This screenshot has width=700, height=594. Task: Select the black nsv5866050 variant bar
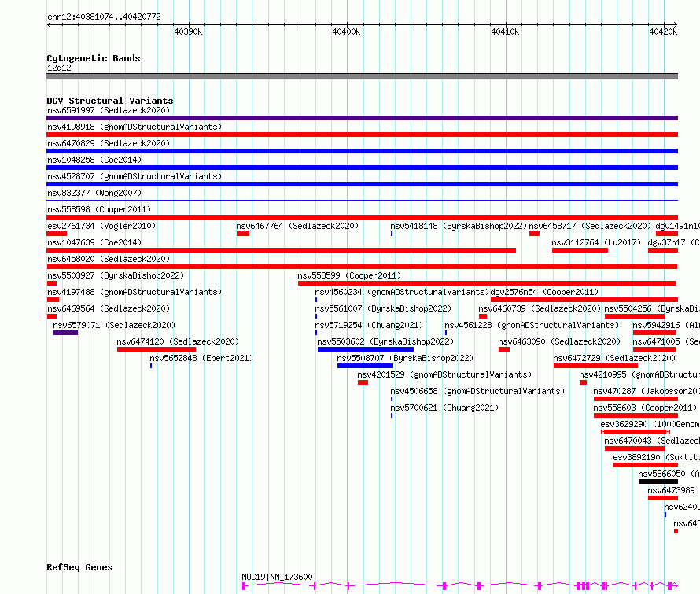click(658, 481)
